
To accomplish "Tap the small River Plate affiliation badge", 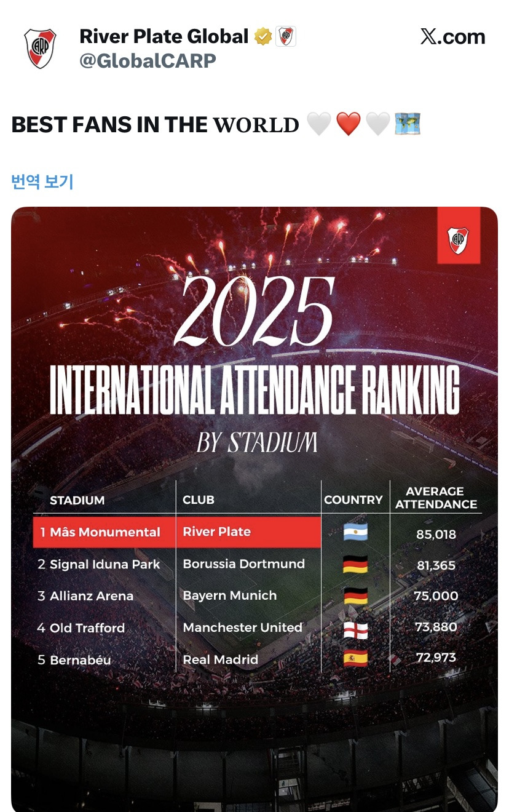I will tap(286, 37).
